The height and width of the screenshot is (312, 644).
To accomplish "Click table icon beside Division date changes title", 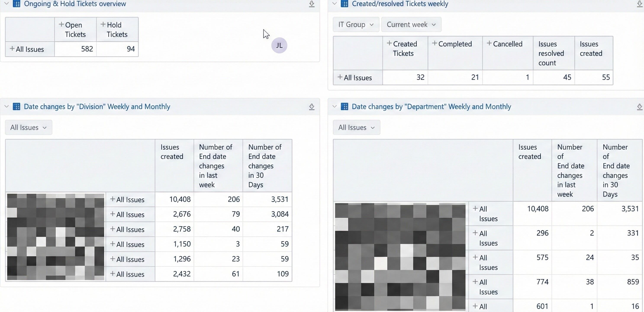I will (x=16, y=107).
